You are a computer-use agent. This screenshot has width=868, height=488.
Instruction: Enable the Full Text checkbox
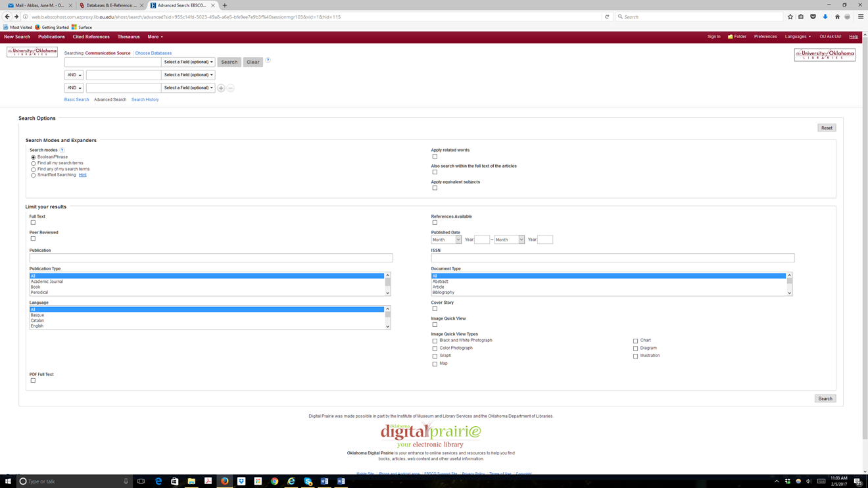coord(33,223)
